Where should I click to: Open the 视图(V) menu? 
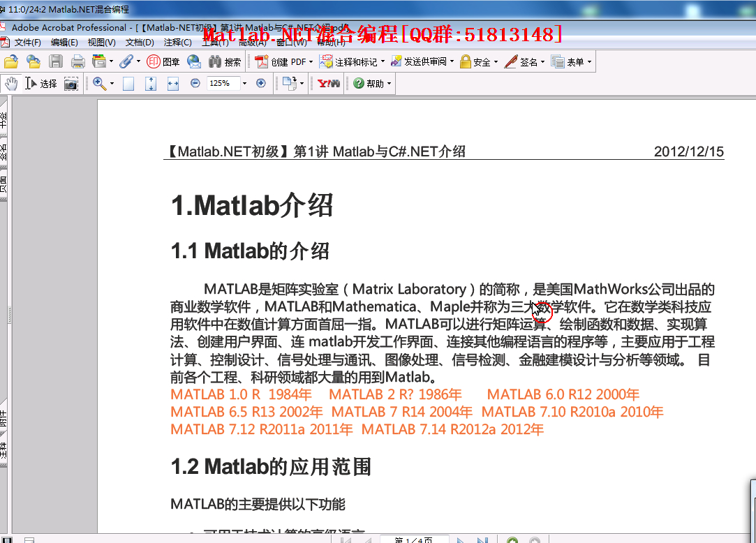pos(102,43)
